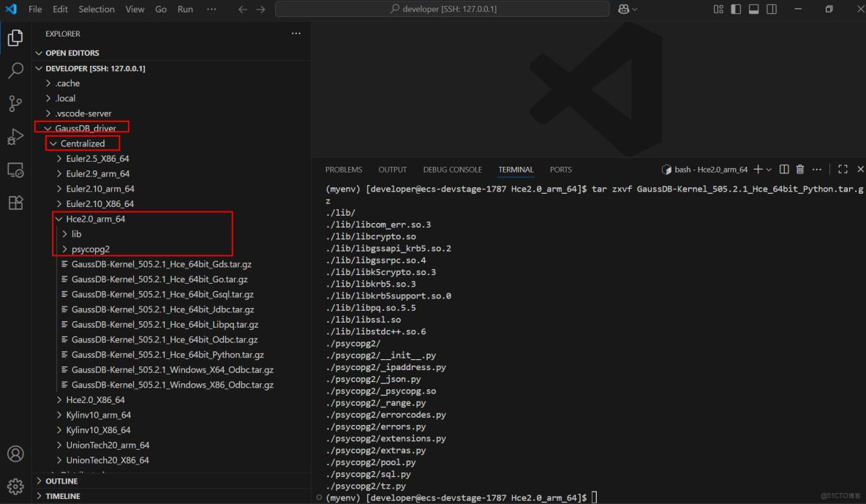Viewport: 866px width, 504px height.
Task: Toggle the bottom Panel visibility
Action: click(x=753, y=10)
